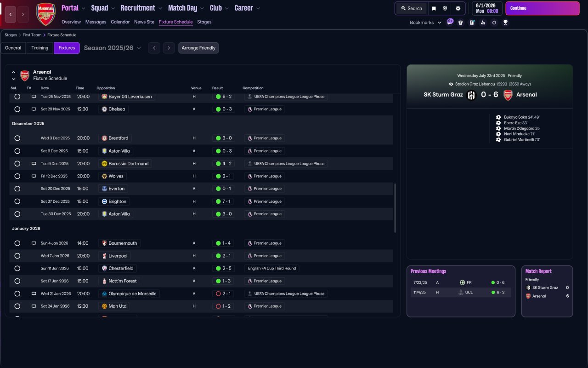Click the circular arrows icon in bookmarks bar
The height and width of the screenshot is (368, 588).
[x=494, y=23]
